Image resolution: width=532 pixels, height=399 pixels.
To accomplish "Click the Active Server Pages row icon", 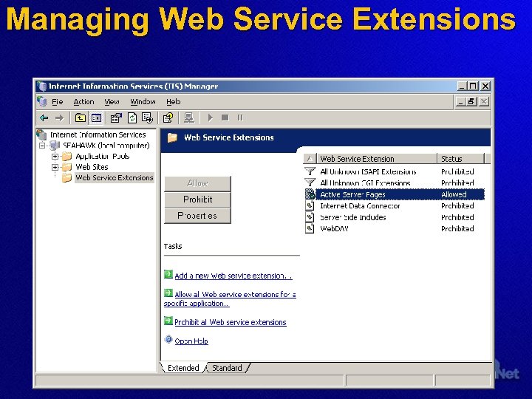I will click(310, 194).
